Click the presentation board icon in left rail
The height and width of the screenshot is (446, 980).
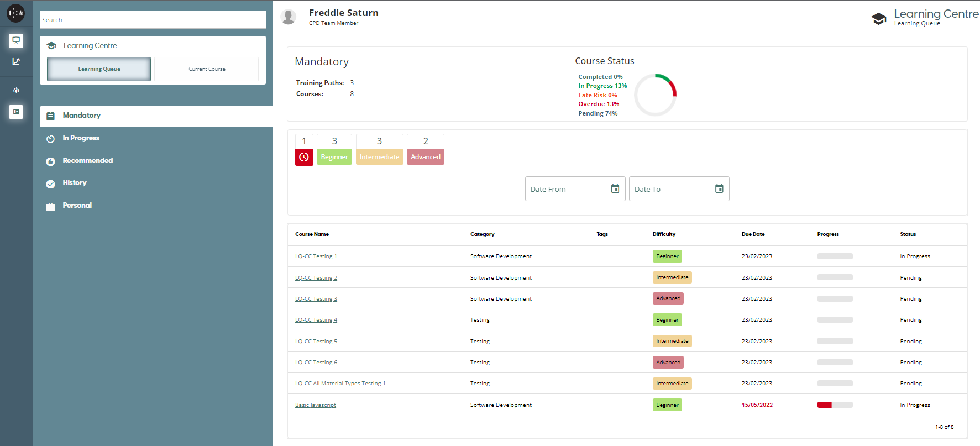click(x=16, y=40)
